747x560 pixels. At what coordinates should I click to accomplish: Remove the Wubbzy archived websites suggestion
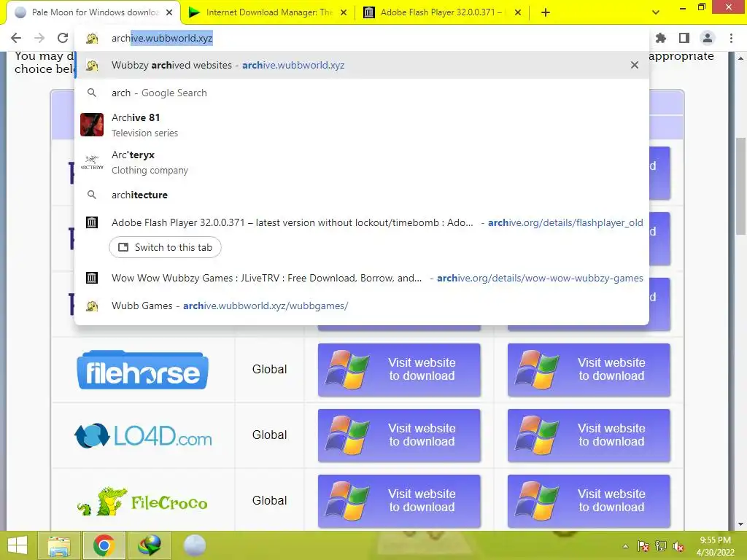[635, 65]
